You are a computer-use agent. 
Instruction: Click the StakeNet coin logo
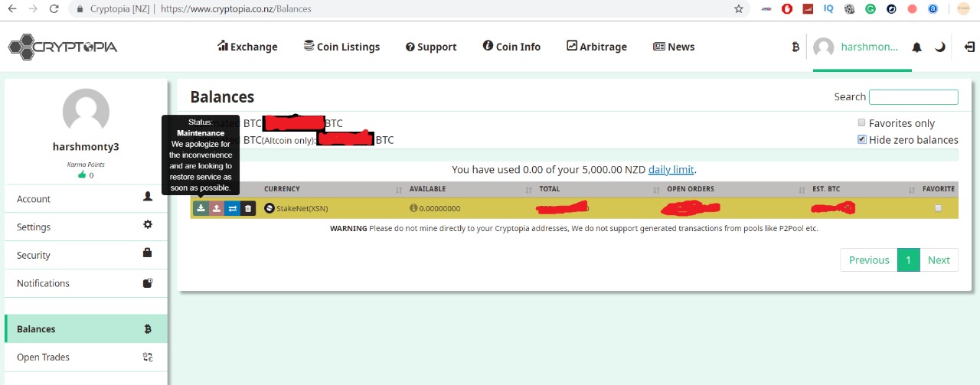(x=269, y=208)
